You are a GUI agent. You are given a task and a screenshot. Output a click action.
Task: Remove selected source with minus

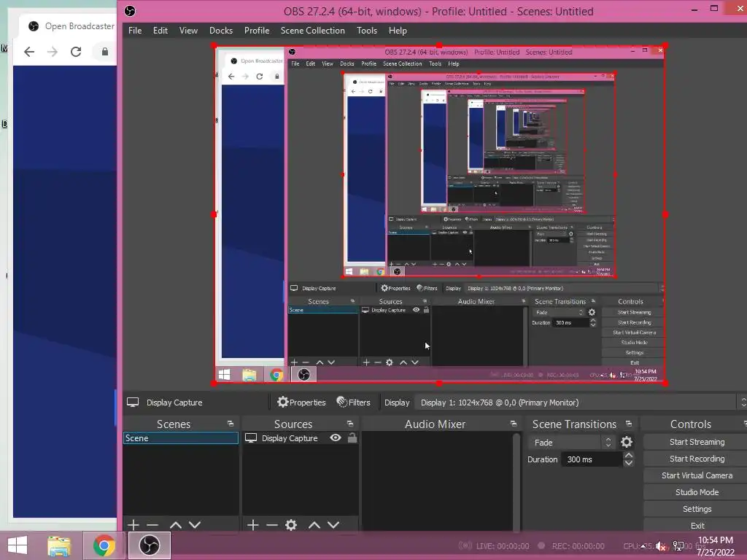pos(272,525)
